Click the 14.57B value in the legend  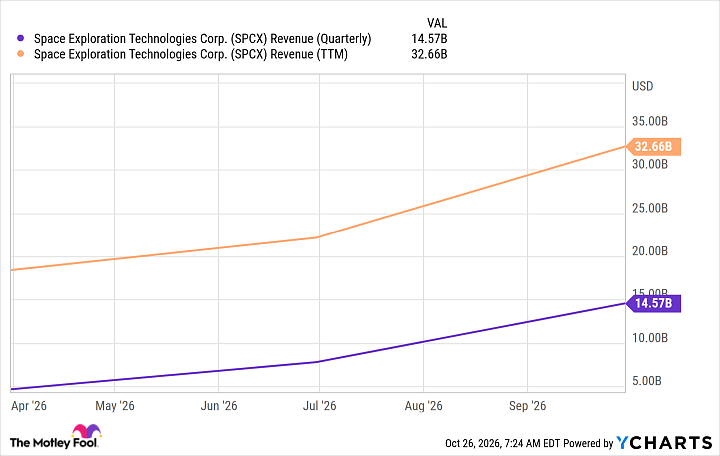429,39
